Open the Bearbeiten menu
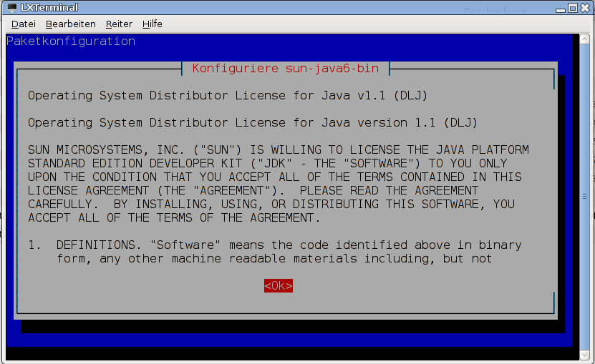Viewport: 595px width, 364px height. click(70, 24)
